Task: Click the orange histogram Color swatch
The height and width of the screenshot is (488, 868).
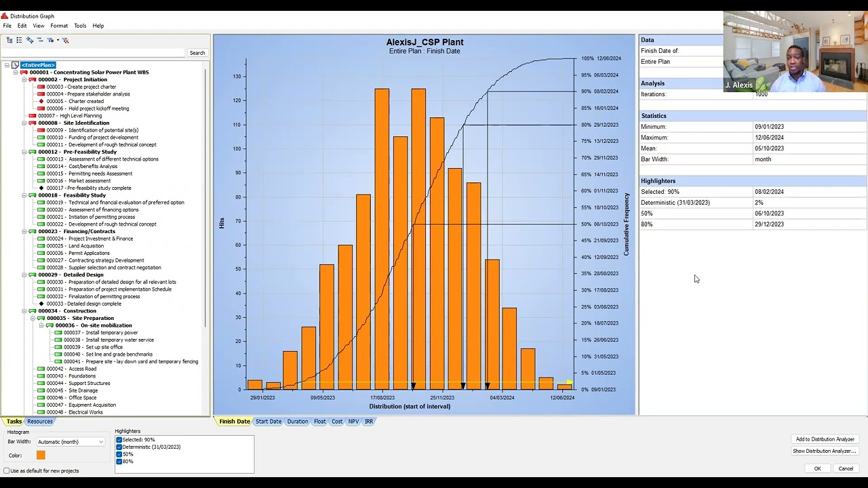Action: 41,455
